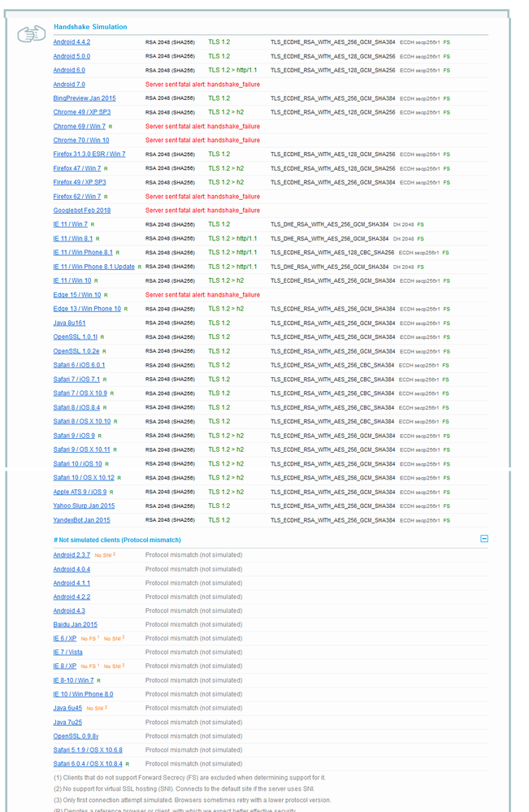529x812 pixels.
Task: Open the Java 8u161 link
Action: [x=69, y=323]
